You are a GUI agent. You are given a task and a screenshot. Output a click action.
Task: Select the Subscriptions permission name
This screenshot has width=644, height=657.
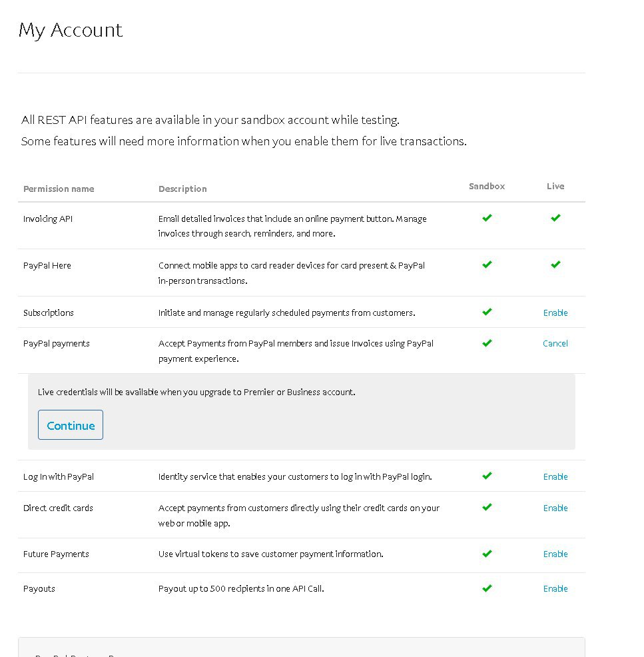48,313
